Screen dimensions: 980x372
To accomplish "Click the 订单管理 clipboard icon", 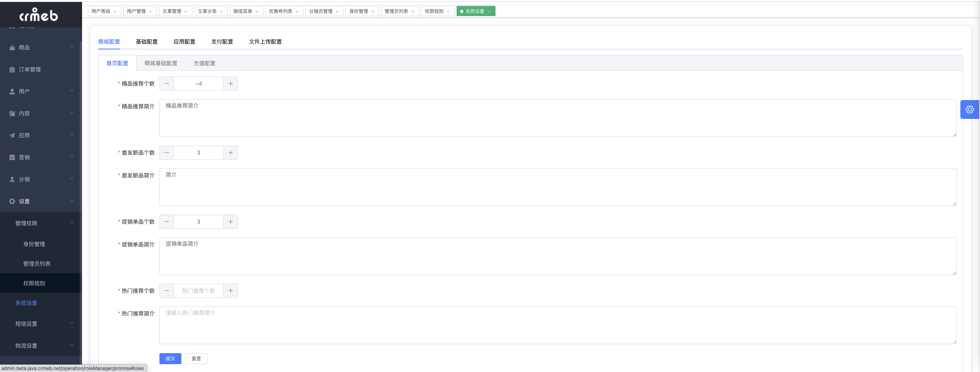I will pyautogui.click(x=12, y=69).
